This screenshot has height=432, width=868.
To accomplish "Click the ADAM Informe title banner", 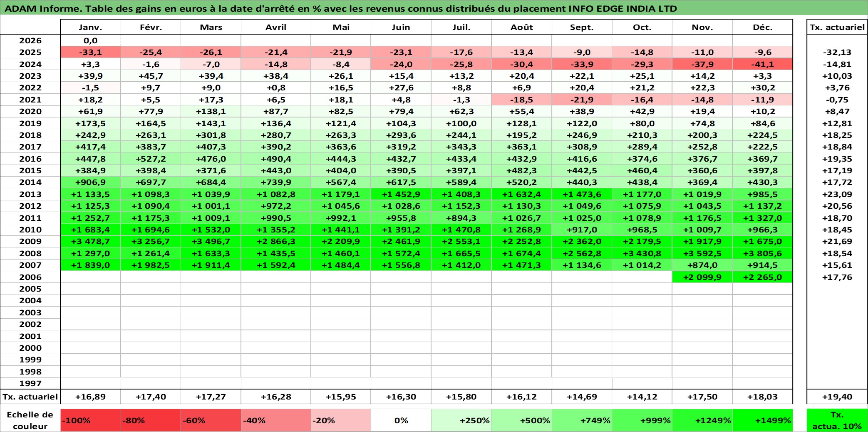I will (434, 8).
